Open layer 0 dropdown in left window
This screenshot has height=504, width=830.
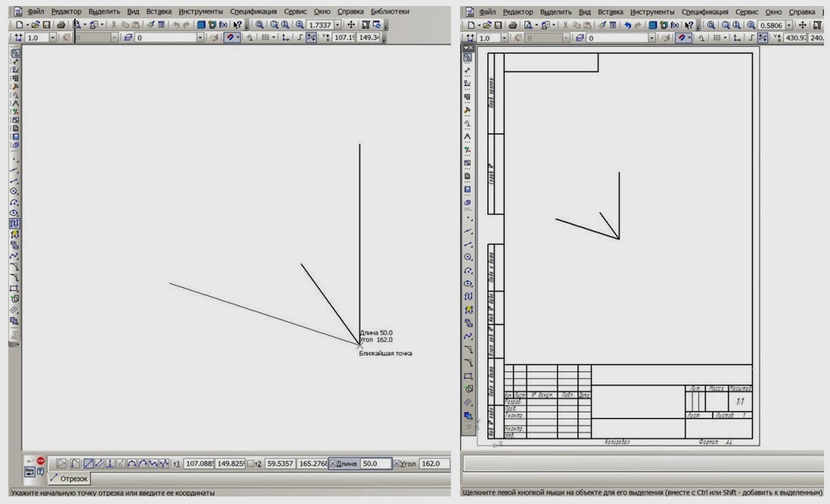pyautogui.click(x=200, y=37)
